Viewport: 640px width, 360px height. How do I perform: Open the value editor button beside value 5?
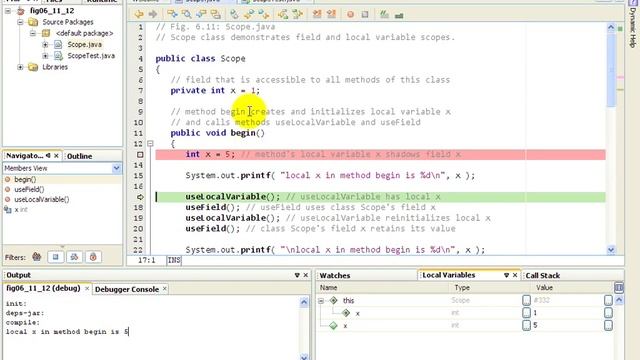608,326
